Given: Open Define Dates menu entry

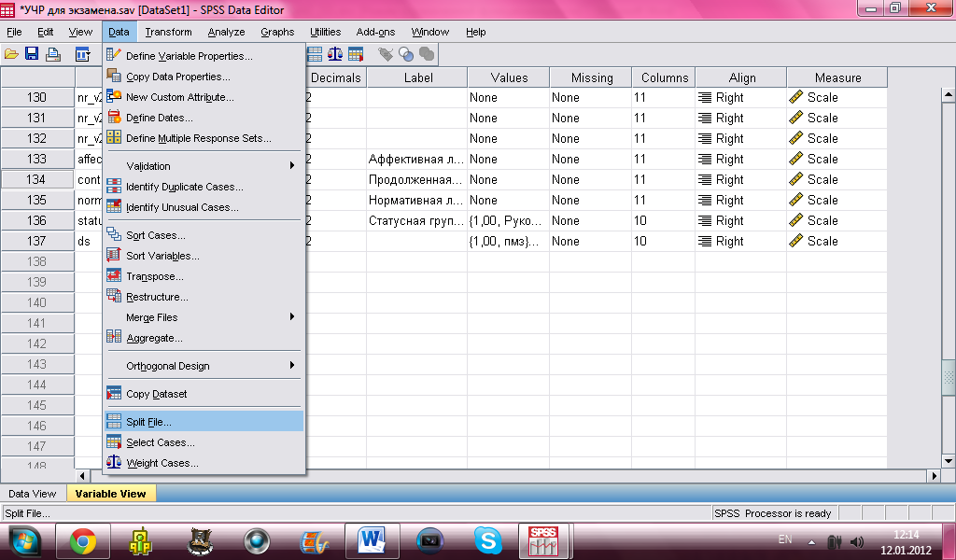Looking at the screenshot, I should point(204,118).
